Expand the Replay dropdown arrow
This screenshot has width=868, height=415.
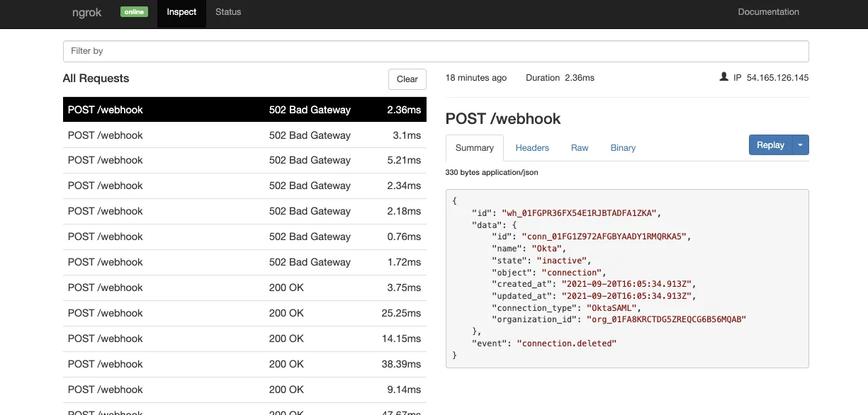(800, 145)
